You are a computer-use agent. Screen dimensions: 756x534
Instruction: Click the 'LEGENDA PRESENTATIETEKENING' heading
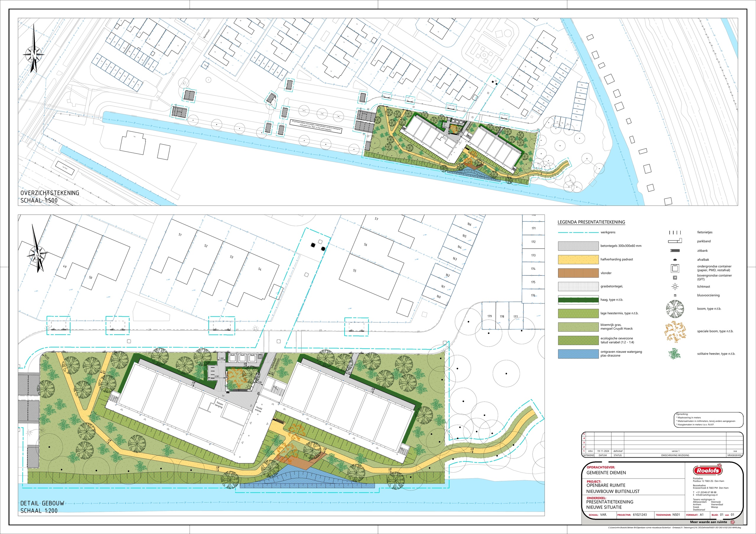[591, 222]
